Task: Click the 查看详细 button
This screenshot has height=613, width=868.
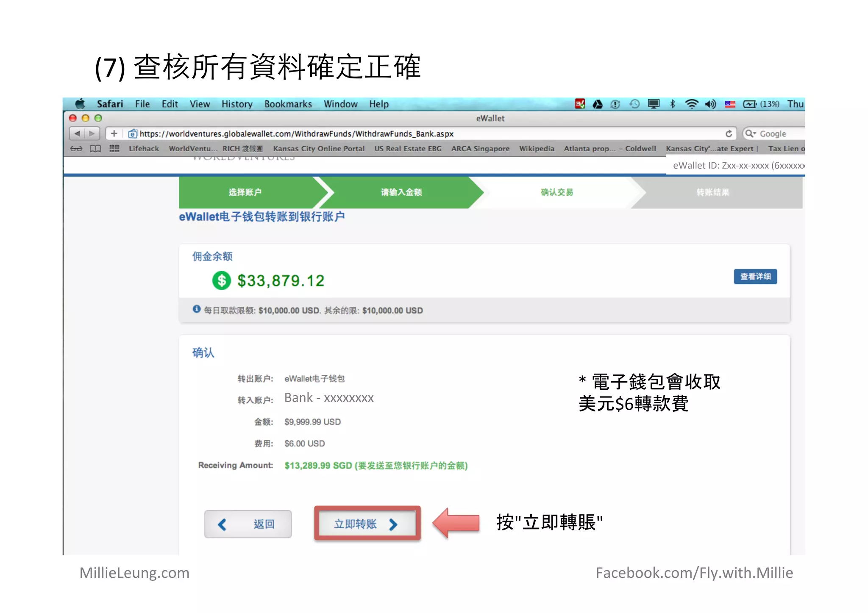Action: 755,277
